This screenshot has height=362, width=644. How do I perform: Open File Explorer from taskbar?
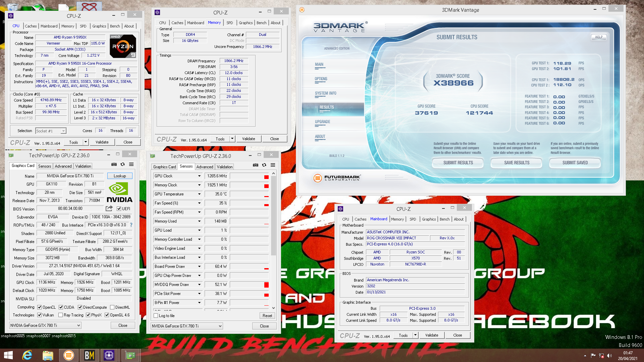[48, 355]
